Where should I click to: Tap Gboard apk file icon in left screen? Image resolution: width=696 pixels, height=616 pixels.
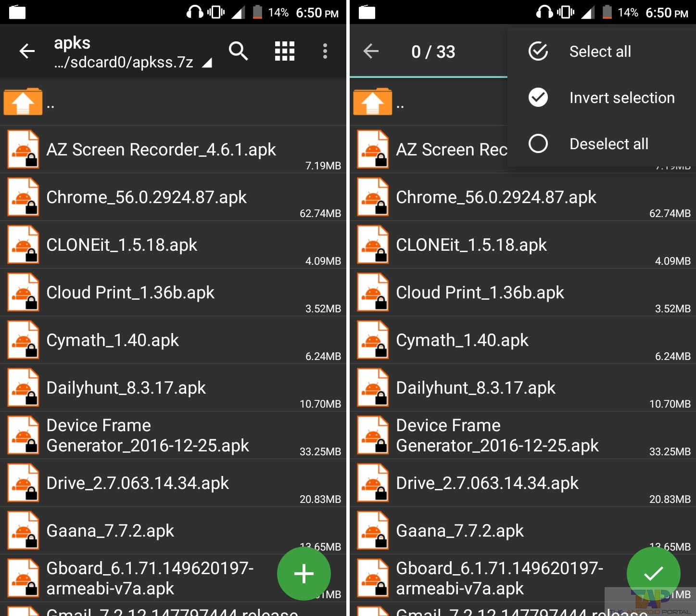click(x=23, y=578)
